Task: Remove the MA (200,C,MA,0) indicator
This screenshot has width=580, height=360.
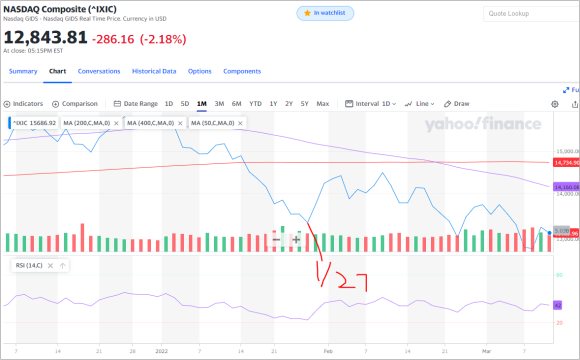Action: click(x=116, y=123)
